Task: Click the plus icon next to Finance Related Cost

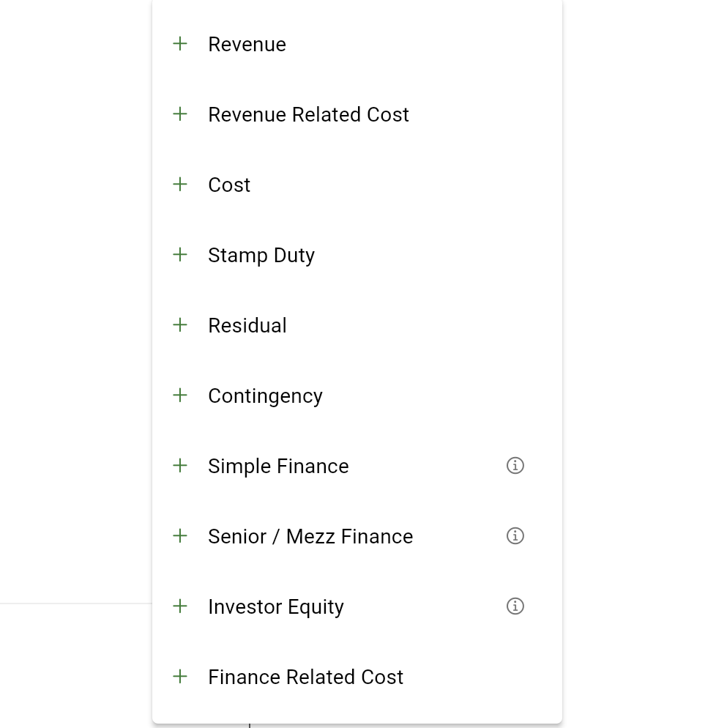Action: [180, 677]
